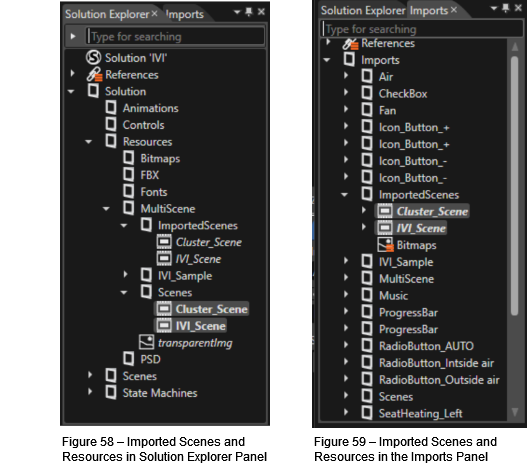The height and width of the screenshot is (469, 527).
Task: Click the left panel search field
Action: click(x=175, y=36)
